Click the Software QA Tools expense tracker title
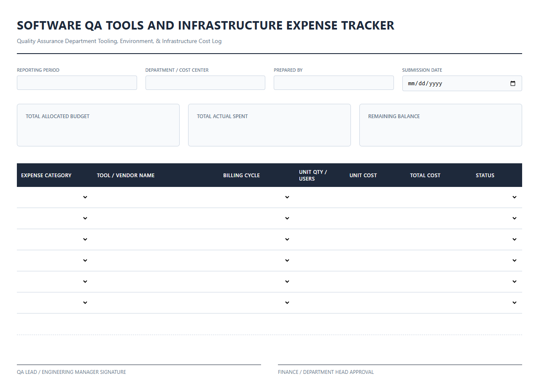 206,25
